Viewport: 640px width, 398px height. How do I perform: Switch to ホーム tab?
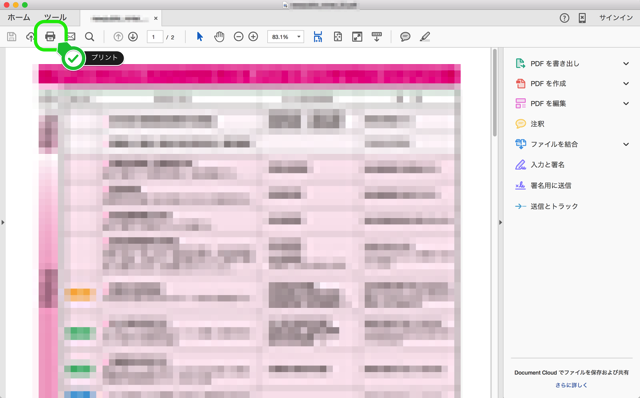[19, 18]
